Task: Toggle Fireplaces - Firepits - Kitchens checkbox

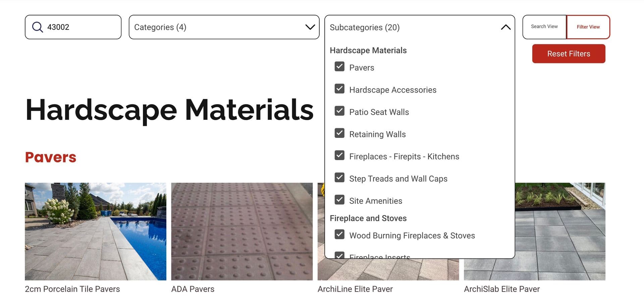Action: coord(339,155)
